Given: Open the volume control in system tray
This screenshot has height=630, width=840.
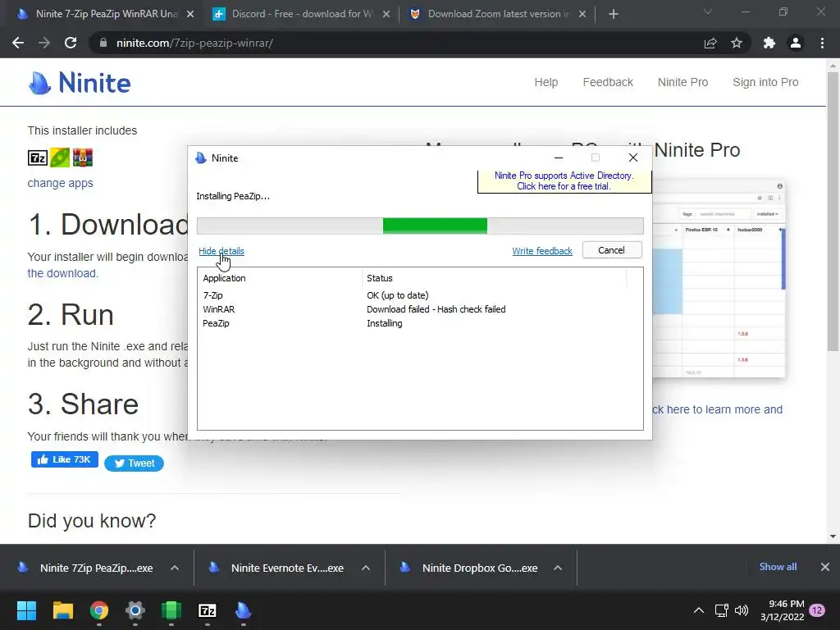Looking at the screenshot, I should pos(742,610).
